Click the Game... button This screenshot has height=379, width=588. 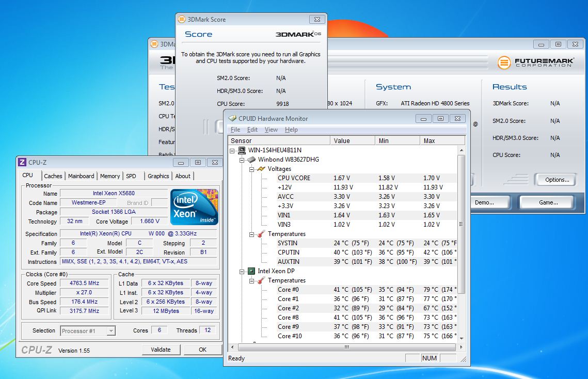[548, 202]
